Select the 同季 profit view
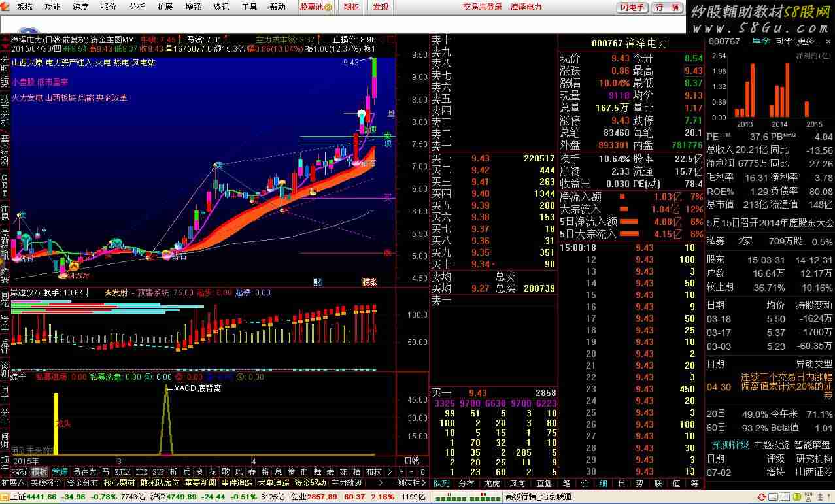 click(x=783, y=41)
